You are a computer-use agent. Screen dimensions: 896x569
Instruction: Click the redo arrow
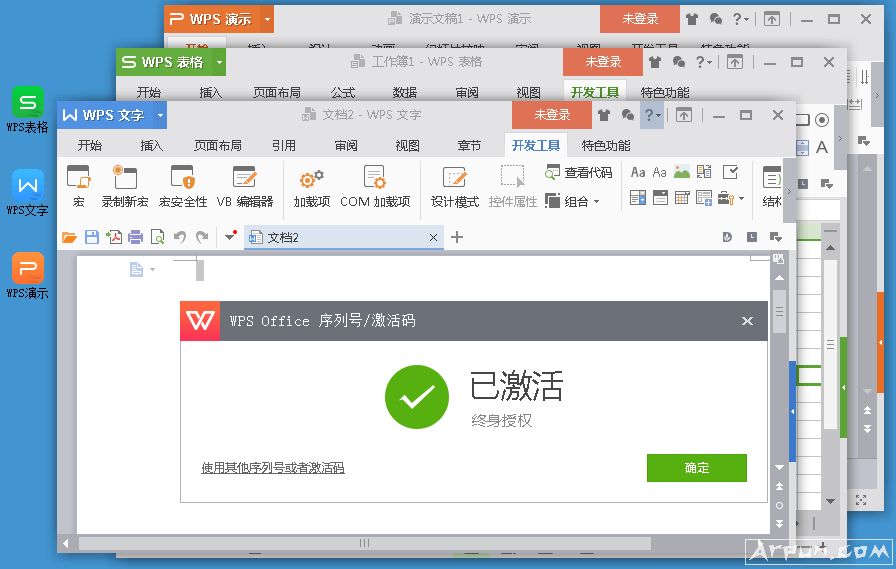point(202,237)
